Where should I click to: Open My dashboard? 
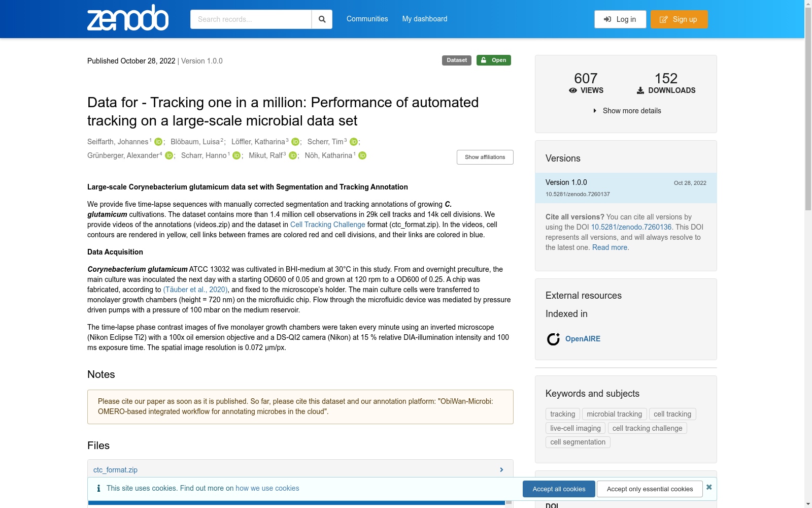(x=425, y=19)
